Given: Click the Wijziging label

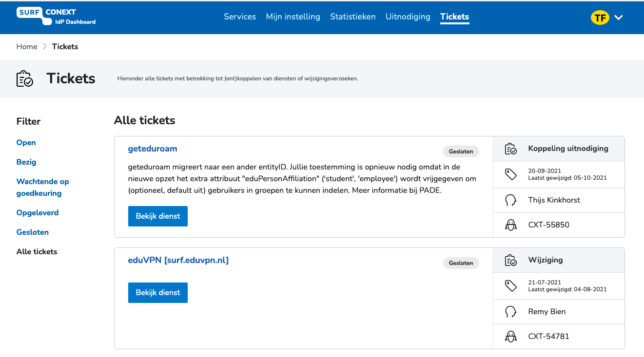Looking at the screenshot, I should [546, 260].
